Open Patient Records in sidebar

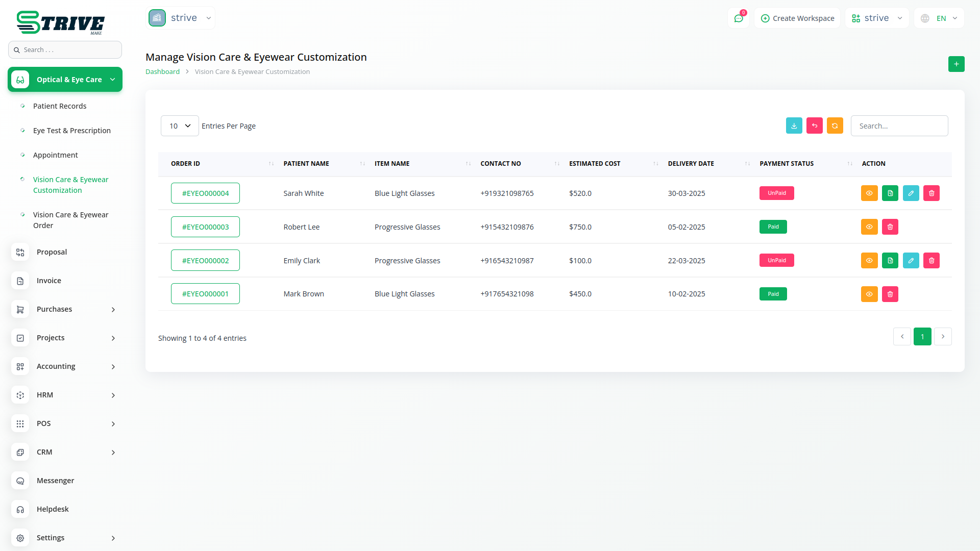point(60,106)
